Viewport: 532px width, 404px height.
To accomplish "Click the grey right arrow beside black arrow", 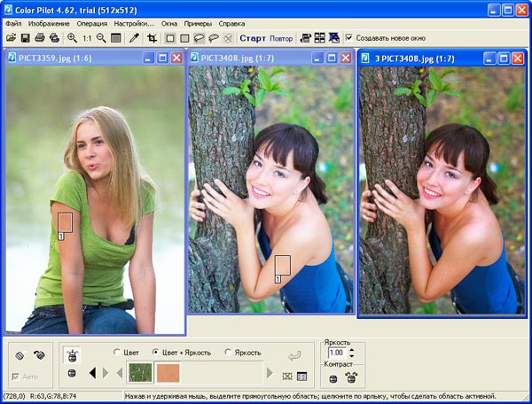I will 106,373.
